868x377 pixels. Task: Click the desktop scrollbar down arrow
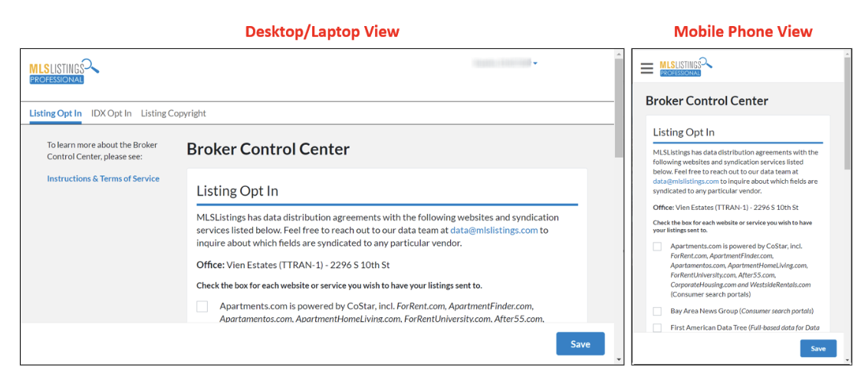(620, 359)
